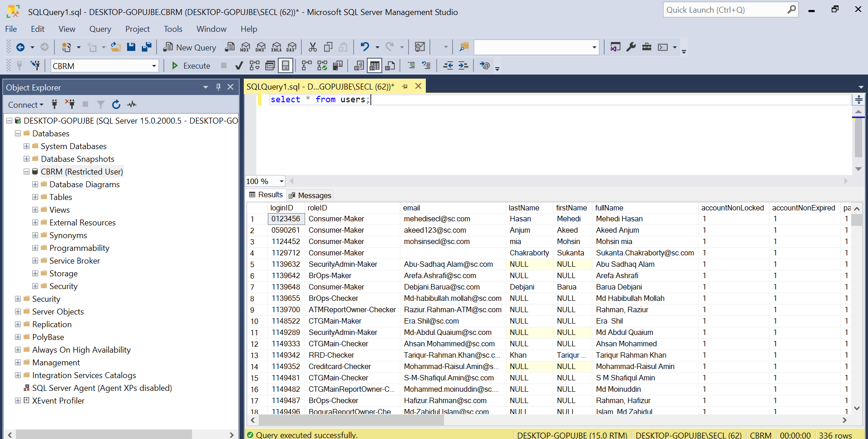
Task: Click the Properties wrench icon
Action: 631,47
